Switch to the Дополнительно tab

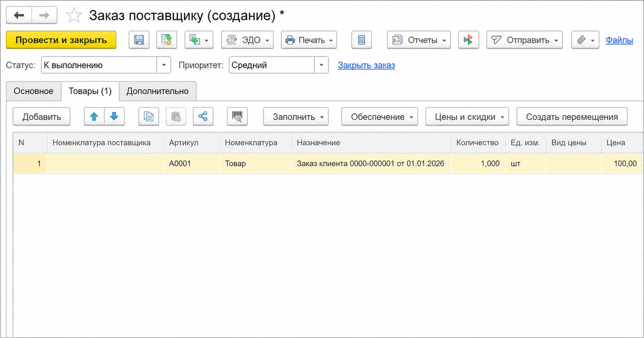(158, 91)
